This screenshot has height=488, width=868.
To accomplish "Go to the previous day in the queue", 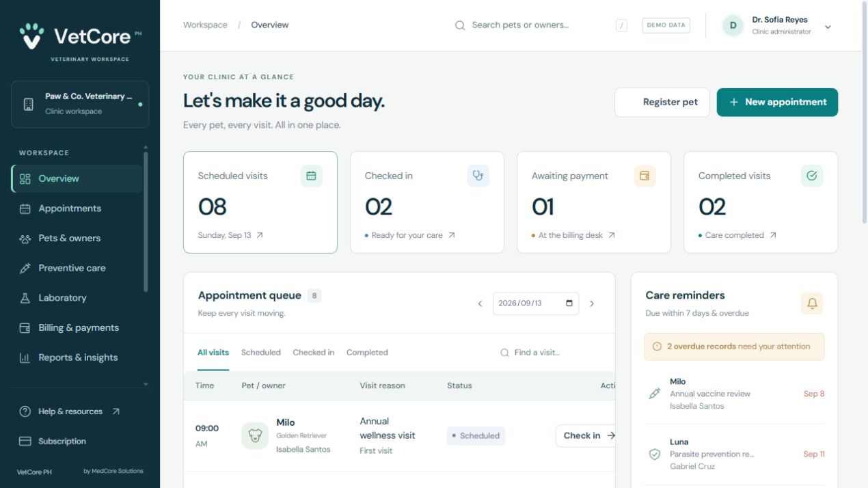I will point(480,303).
